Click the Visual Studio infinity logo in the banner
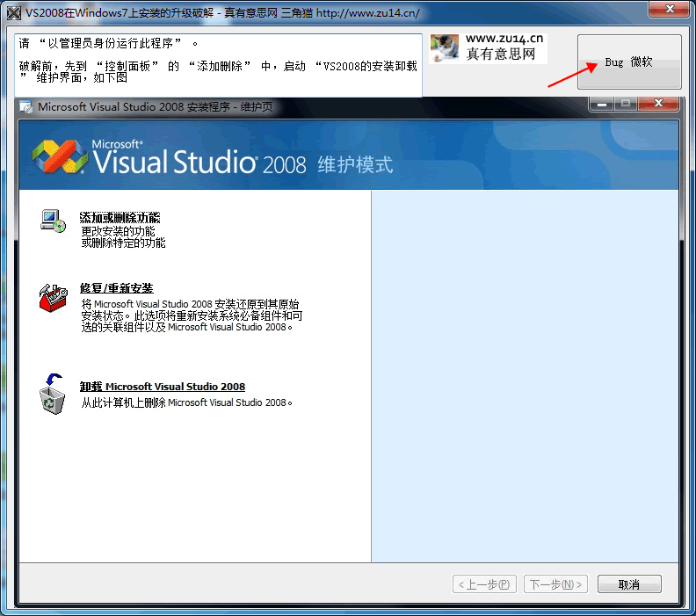Viewport: 696px width, 616px height. pyautogui.click(x=60, y=157)
